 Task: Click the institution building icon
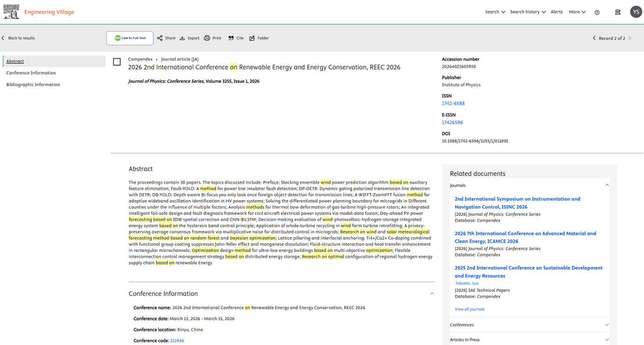pos(618,12)
